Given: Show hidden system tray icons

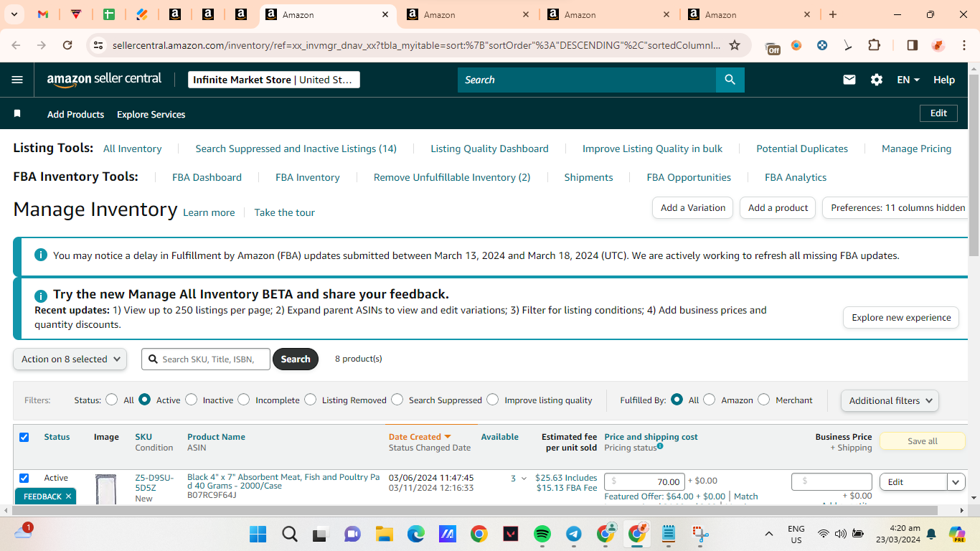Looking at the screenshot, I should click(769, 534).
